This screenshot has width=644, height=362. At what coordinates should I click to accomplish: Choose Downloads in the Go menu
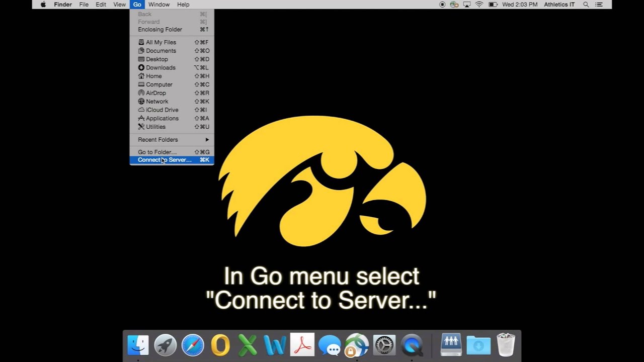pyautogui.click(x=172, y=68)
